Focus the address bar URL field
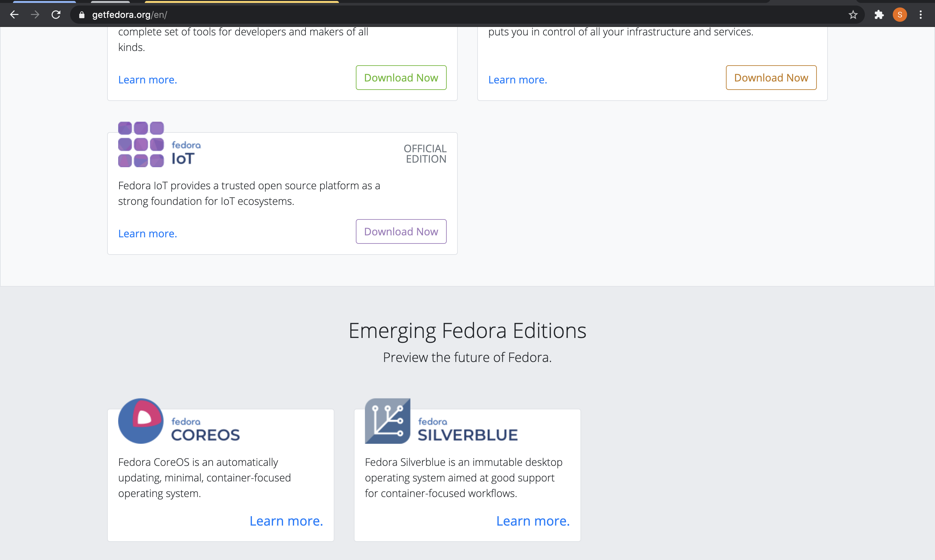Image resolution: width=935 pixels, height=560 pixels. pyautogui.click(x=467, y=15)
